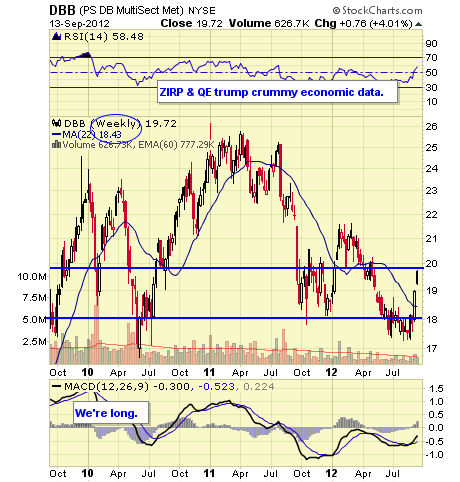Click the MACD axis label 1.5
Image resolution: width=460 pixels, height=482 pixels.
436,388
